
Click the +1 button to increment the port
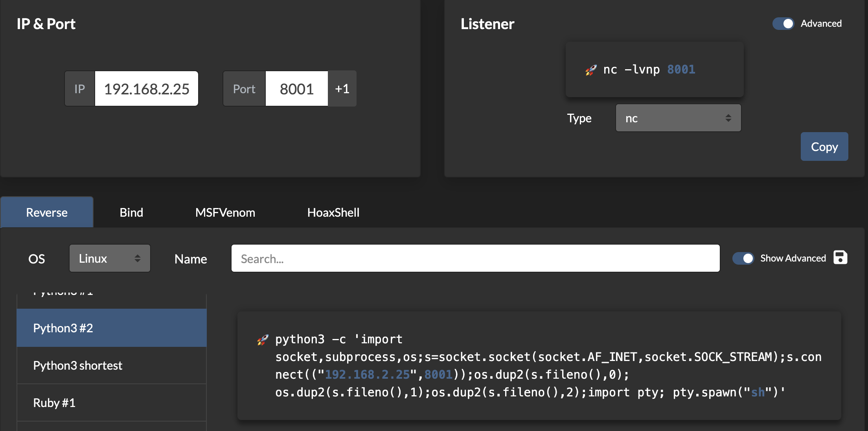point(342,88)
